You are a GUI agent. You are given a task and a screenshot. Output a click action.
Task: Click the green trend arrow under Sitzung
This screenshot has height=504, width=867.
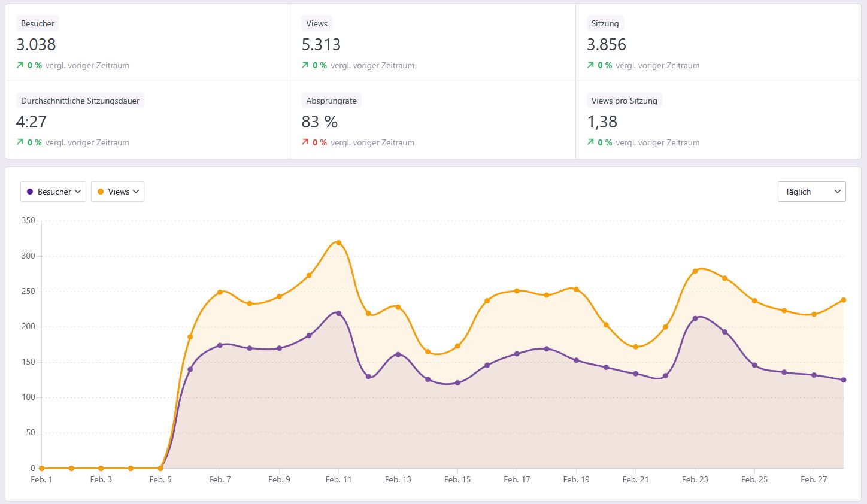pyautogui.click(x=590, y=65)
